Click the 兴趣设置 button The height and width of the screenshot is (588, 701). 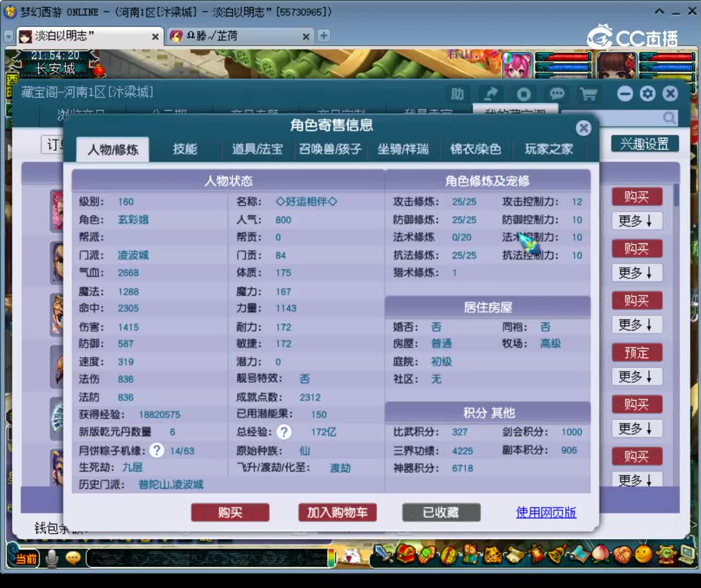pos(645,144)
